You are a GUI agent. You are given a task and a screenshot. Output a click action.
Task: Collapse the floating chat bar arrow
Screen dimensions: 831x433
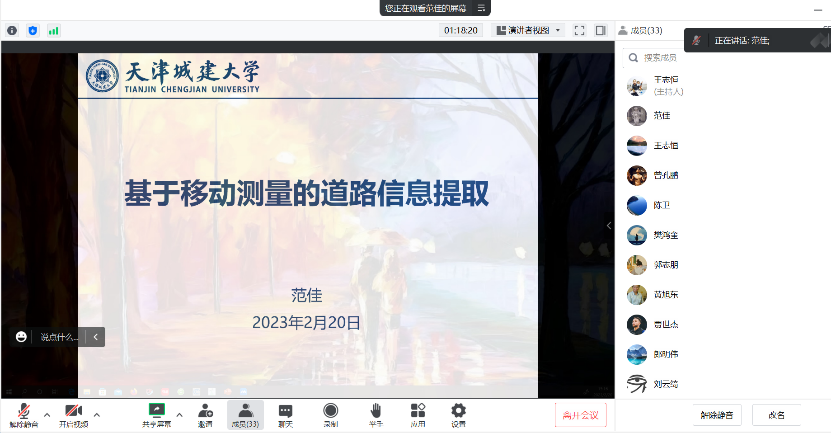(95, 337)
